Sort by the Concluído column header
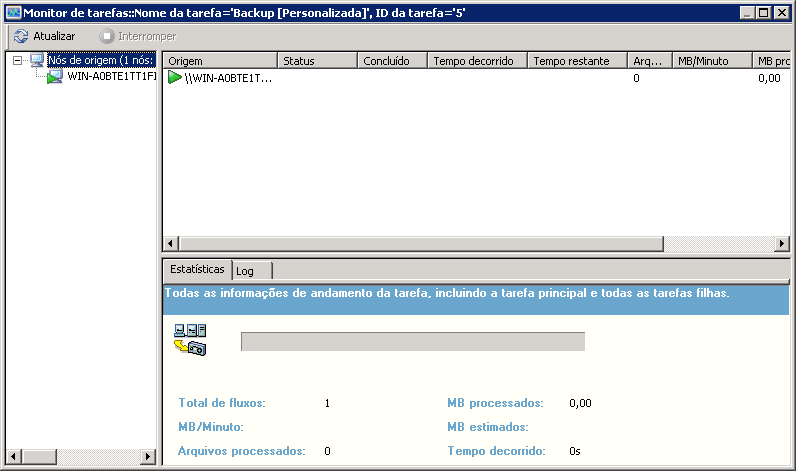796x471 pixels. [392, 61]
